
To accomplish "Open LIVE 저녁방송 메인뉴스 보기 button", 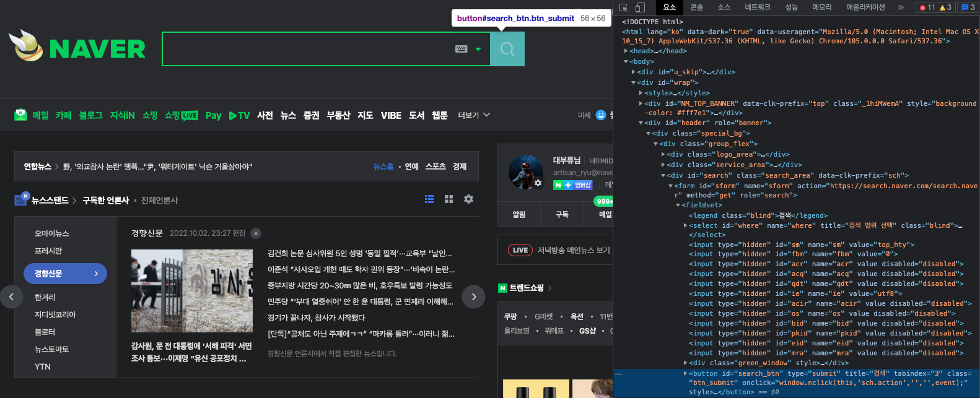I will pos(558,250).
